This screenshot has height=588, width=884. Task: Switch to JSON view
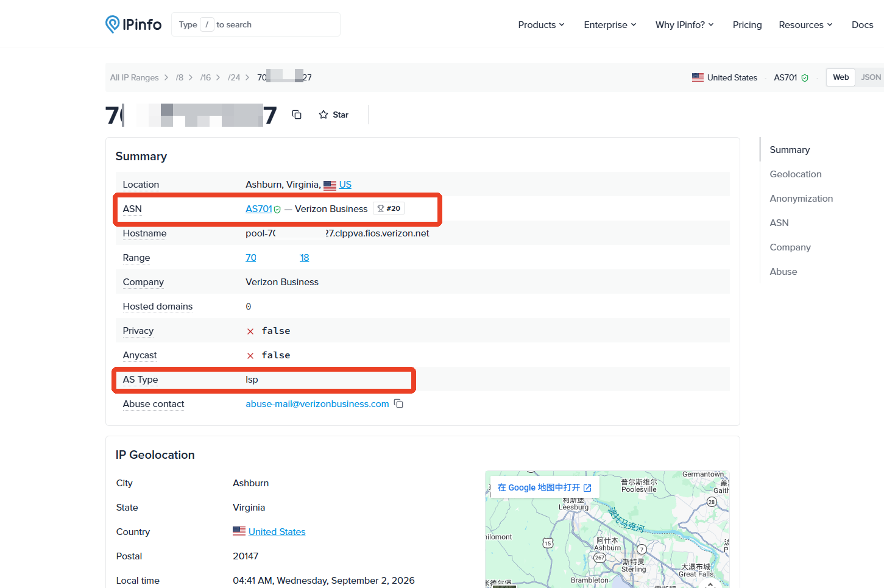point(871,77)
